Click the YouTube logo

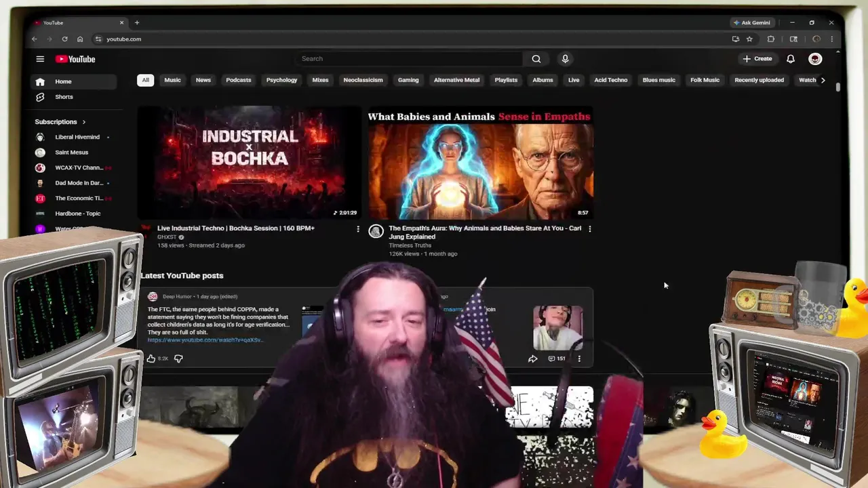[75, 59]
